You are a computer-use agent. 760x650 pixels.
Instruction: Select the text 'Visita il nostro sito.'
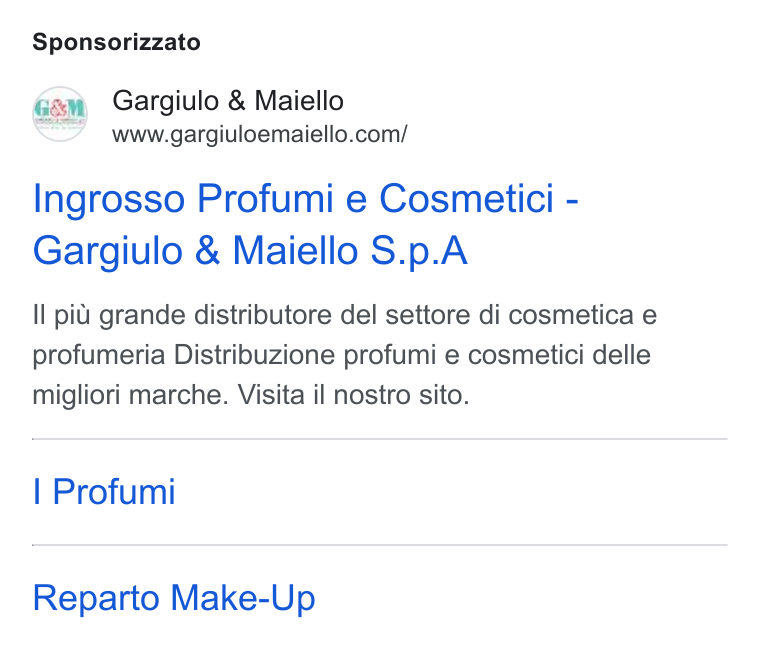coord(353,395)
